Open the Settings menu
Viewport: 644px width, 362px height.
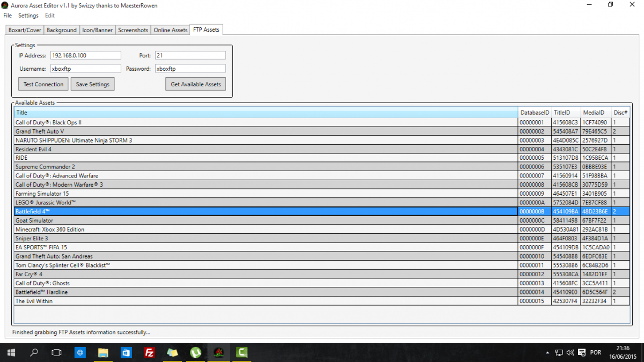coord(28,16)
